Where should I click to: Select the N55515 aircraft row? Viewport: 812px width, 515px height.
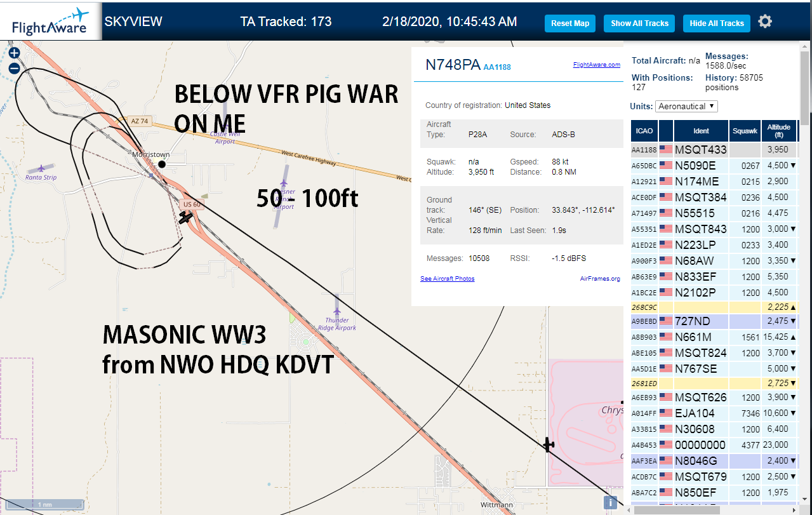714,213
